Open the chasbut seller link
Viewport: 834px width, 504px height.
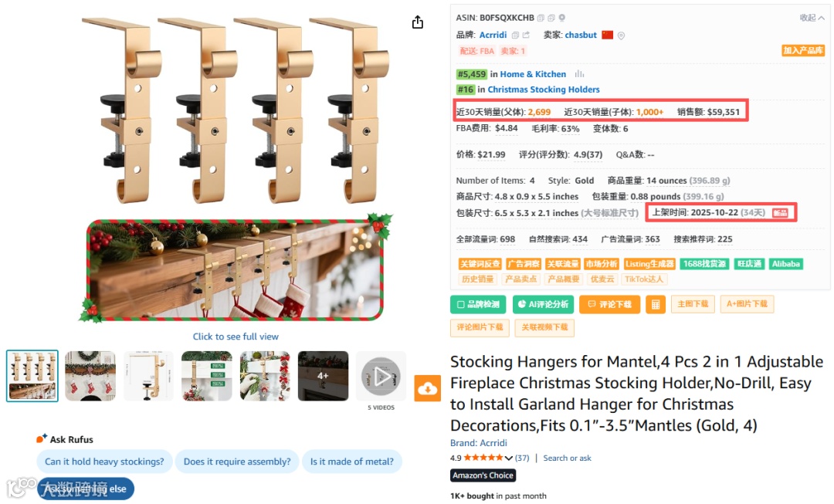pyautogui.click(x=580, y=35)
